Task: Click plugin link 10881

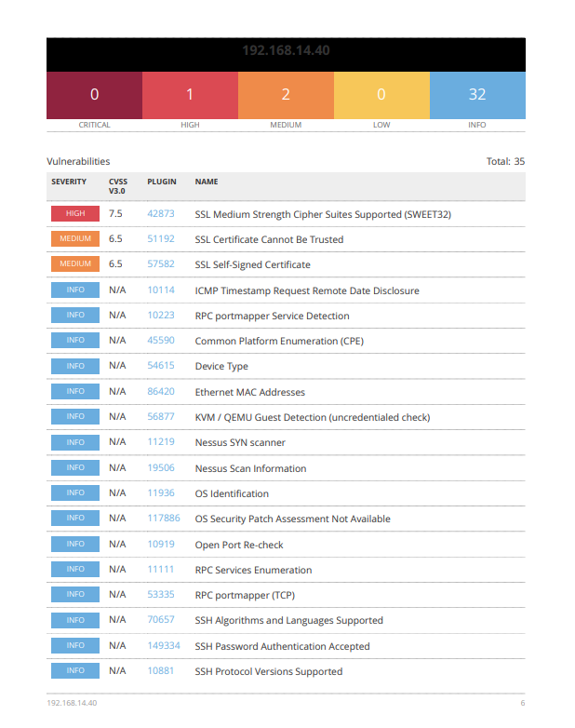Action: 160,671
